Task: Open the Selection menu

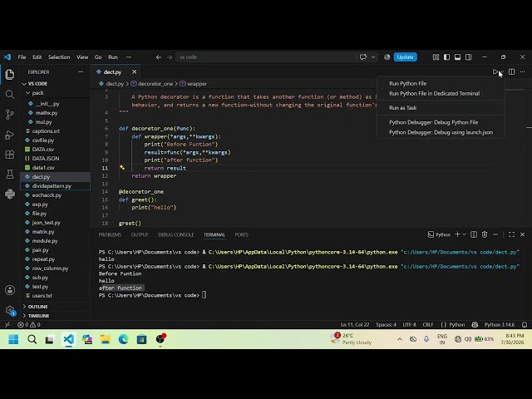Action: [x=59, y=57]
